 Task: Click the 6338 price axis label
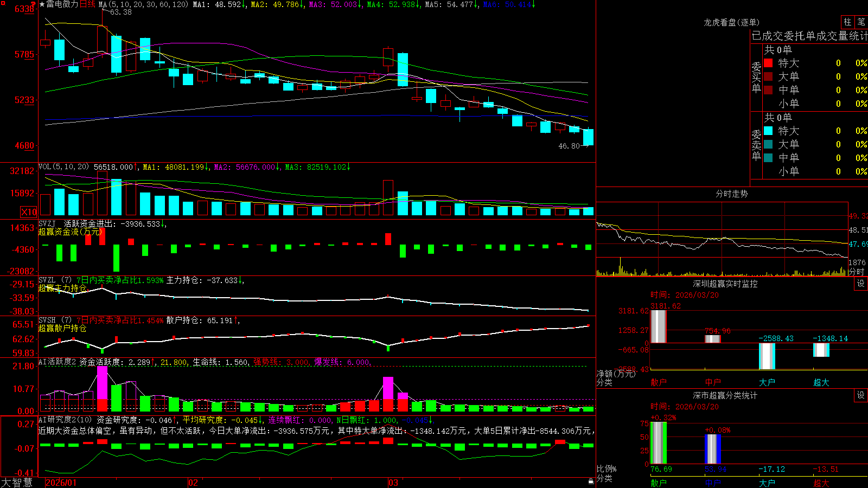click(x=24, y=9)
